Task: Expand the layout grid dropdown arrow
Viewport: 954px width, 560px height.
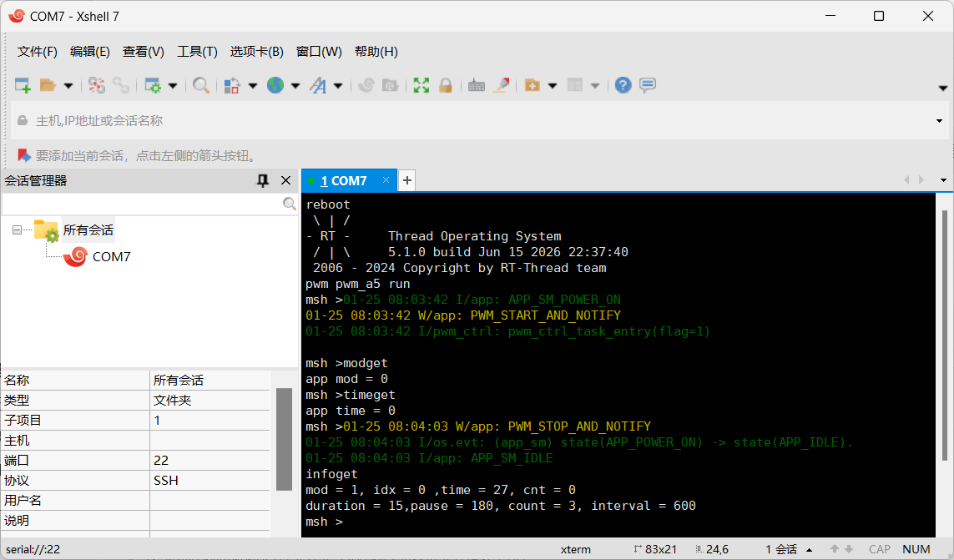Action: [x=595, y=86]
